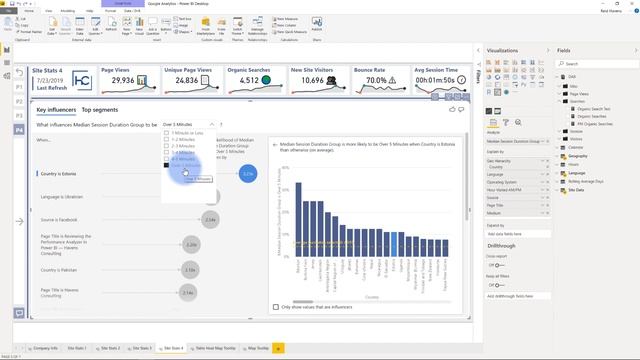Screen dimensions: 640x360
Task: Switch to Report view in left sidebar
Action: click(x=7, y=50)
